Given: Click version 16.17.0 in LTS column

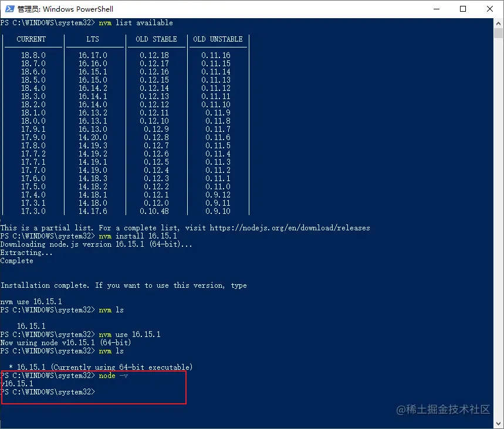Looking at the screenshot, I should 93,55.
